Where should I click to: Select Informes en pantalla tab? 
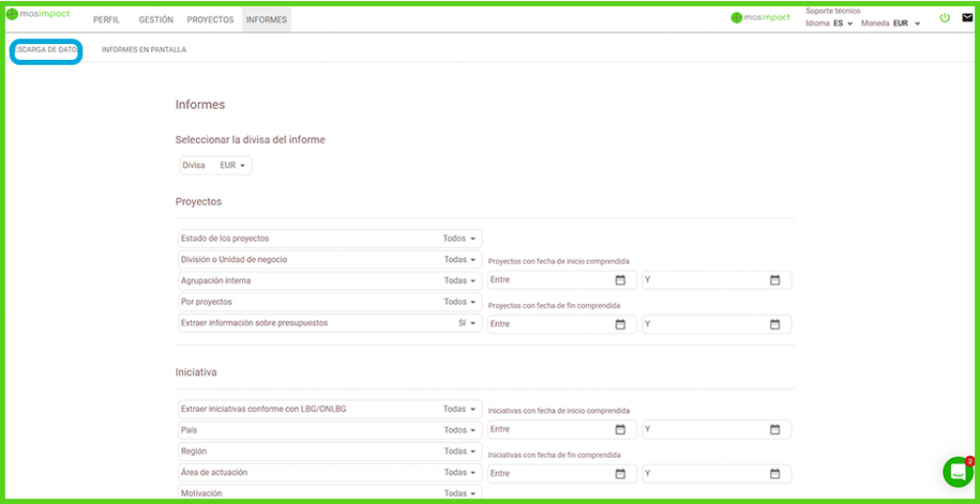click(x=143, y=49)
